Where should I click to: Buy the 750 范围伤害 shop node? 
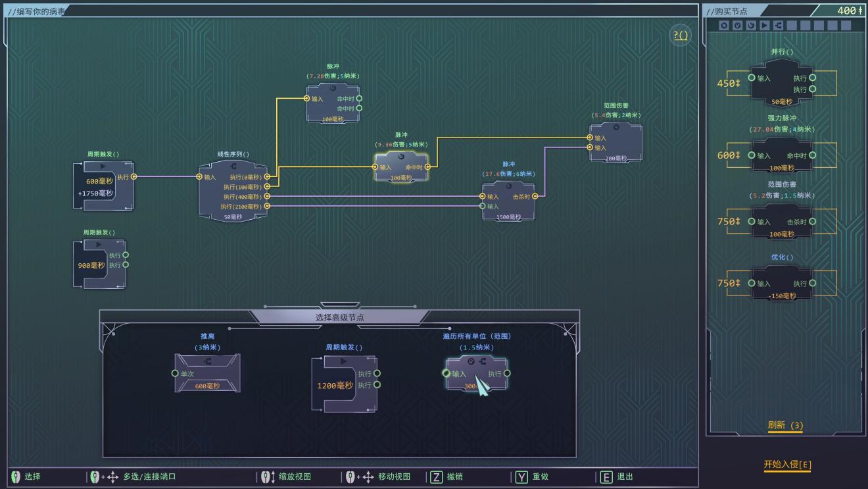(x=781, y=222)
